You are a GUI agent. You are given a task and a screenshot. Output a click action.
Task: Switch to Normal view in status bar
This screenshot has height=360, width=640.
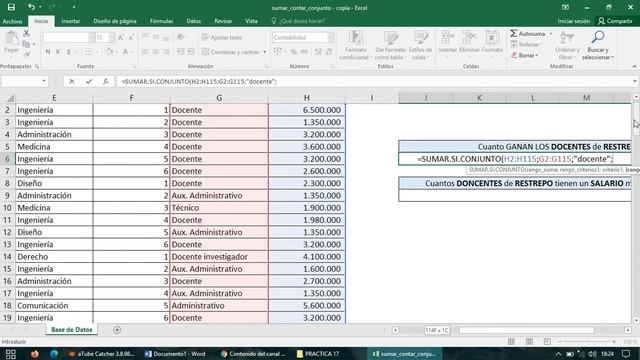[511, 342]
